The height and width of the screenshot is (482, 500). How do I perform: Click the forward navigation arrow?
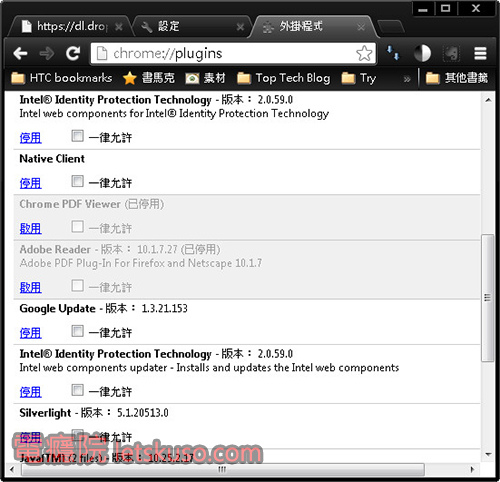pyautogui.click(x=46, y=53)
